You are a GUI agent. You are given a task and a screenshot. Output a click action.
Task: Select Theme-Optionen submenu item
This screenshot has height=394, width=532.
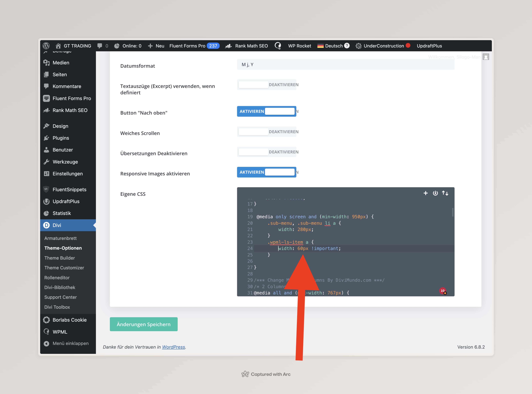pos(63,248)
